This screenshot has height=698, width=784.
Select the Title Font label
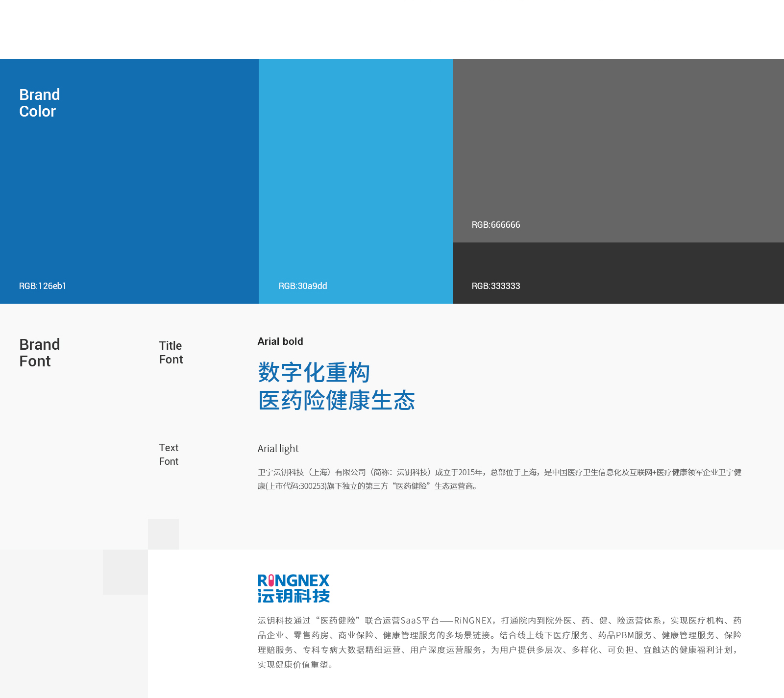click(x=171, y=353)
